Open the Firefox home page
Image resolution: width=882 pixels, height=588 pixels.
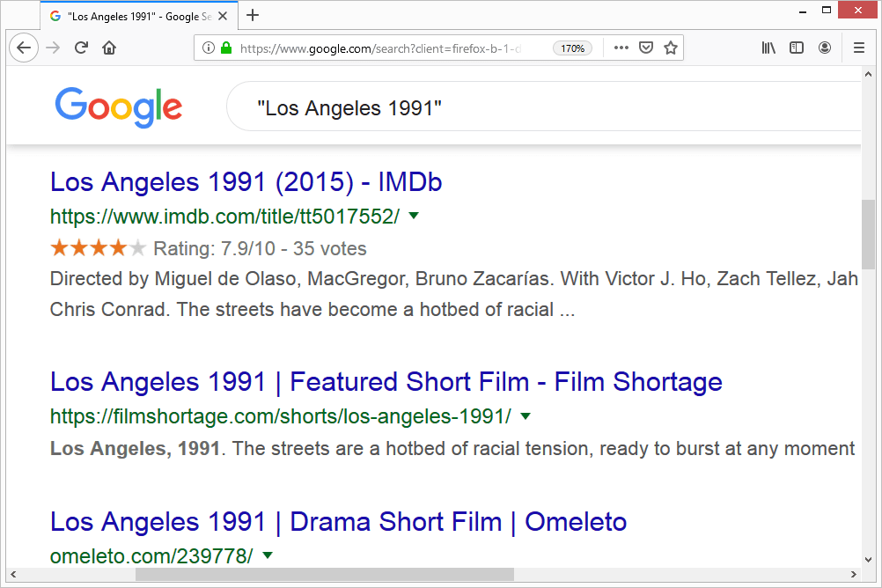pos(109,48)
